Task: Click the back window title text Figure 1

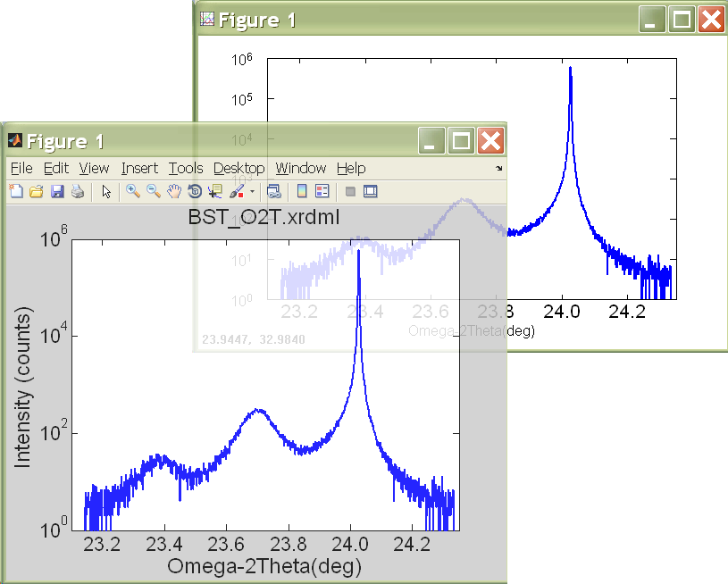Action: pos(257,21)
